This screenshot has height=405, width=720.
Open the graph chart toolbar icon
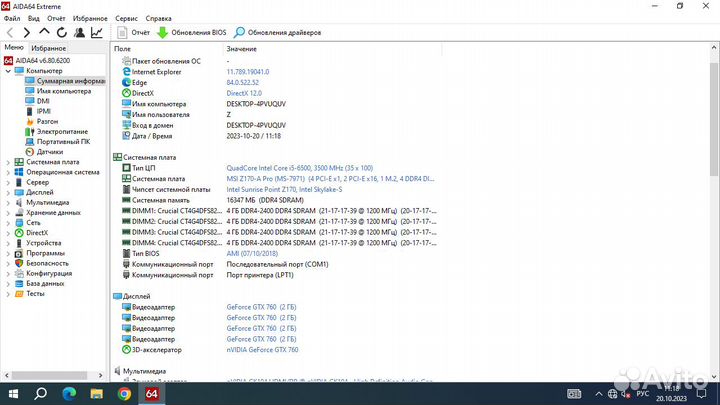pos(97,33)
